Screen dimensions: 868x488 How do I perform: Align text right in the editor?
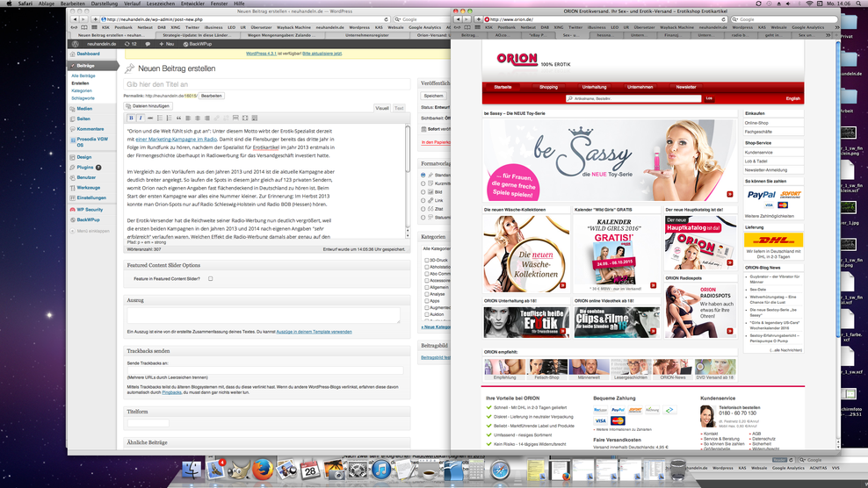click(x=207, y=118)
